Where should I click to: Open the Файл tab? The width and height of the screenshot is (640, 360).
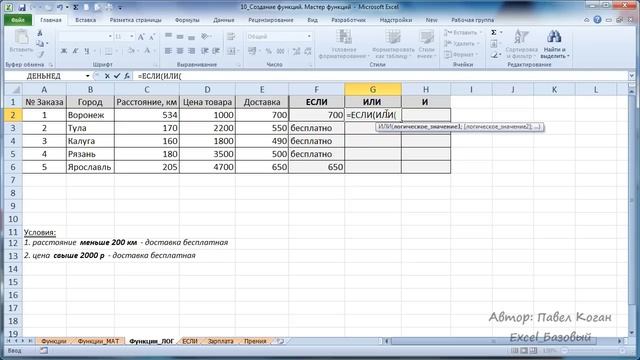[x=18, y=20]
